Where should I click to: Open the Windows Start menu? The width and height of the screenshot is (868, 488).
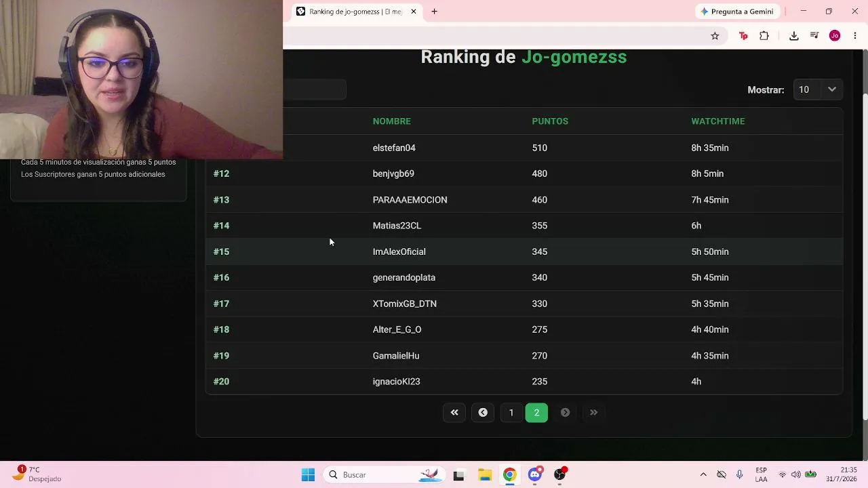click(x=308, y=474)
